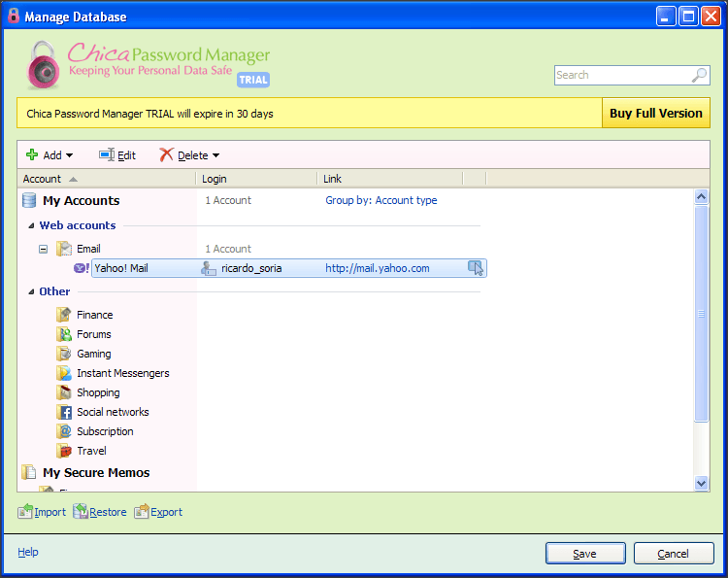This screenshot has height=578, width=728.
Task: Open the Restore link
Action: (108, 512)
